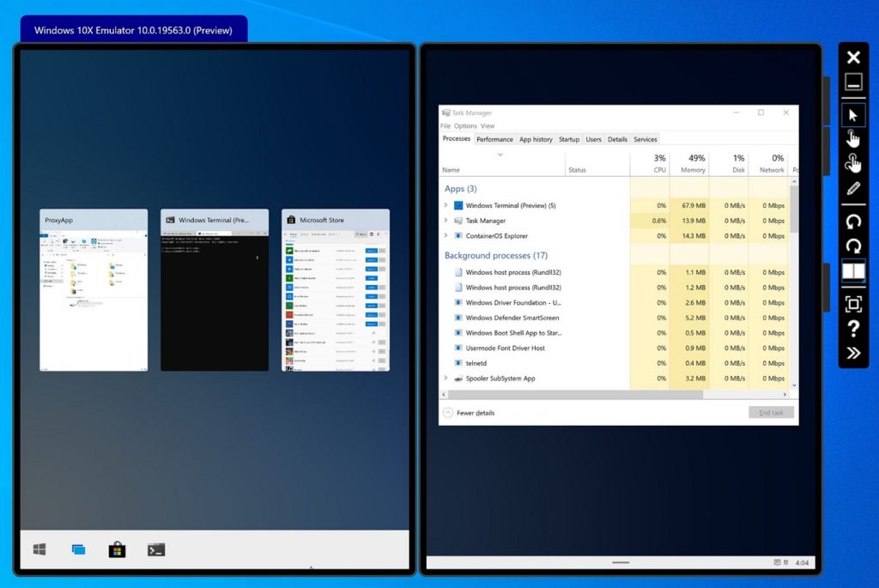Open the Options menu in Task Manager
This screenshot has width=879, height=588.
pyautogui.click(x=464, y=125)
